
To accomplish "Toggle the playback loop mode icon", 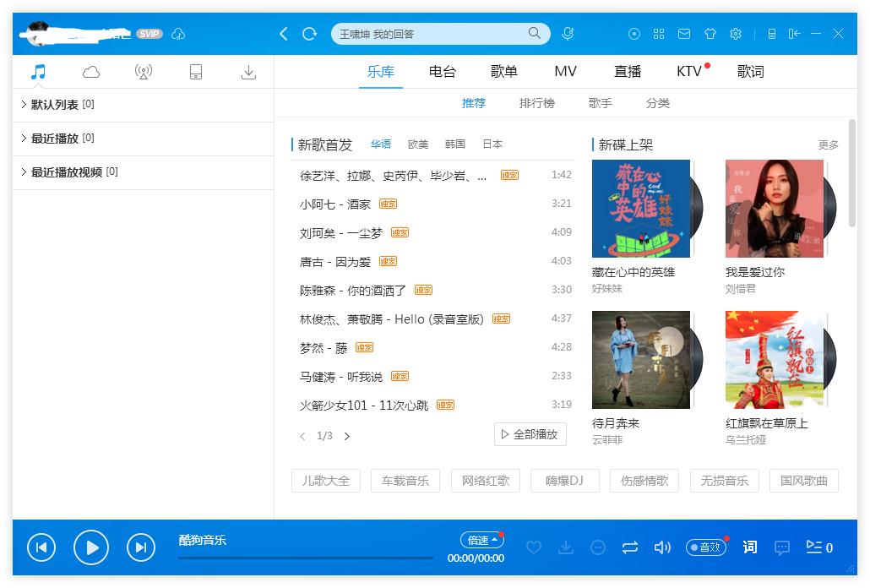I will coord(630,547).
